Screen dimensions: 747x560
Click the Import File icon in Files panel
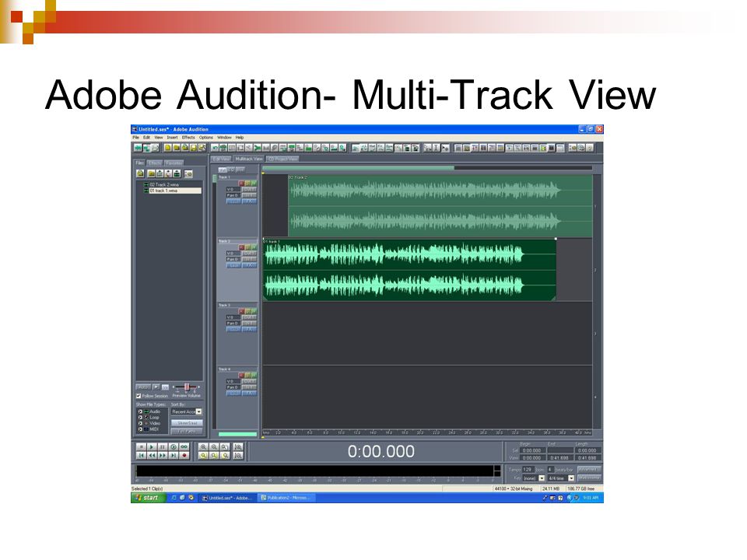(x=141, y=173)
